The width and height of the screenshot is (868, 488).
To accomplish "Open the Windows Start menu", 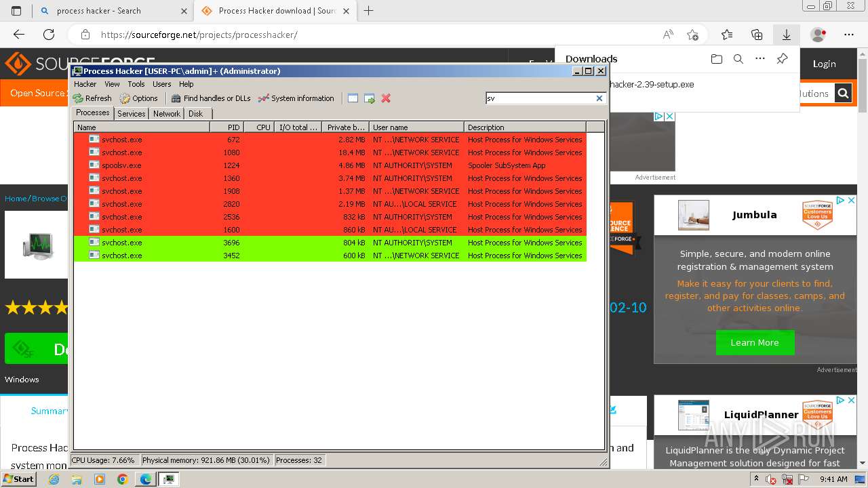I will tap(18, 479).
